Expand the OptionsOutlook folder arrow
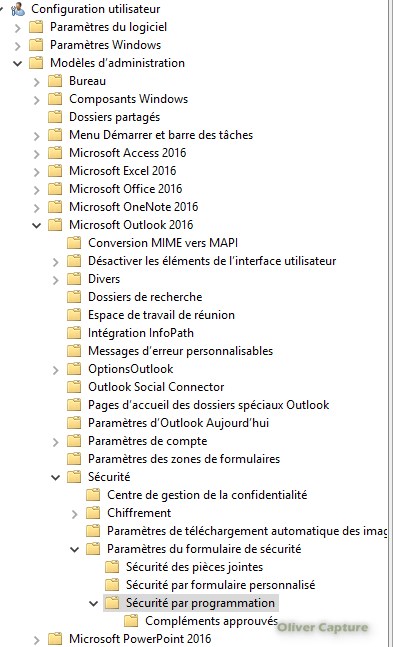393x647 pixels. (55, 370)
